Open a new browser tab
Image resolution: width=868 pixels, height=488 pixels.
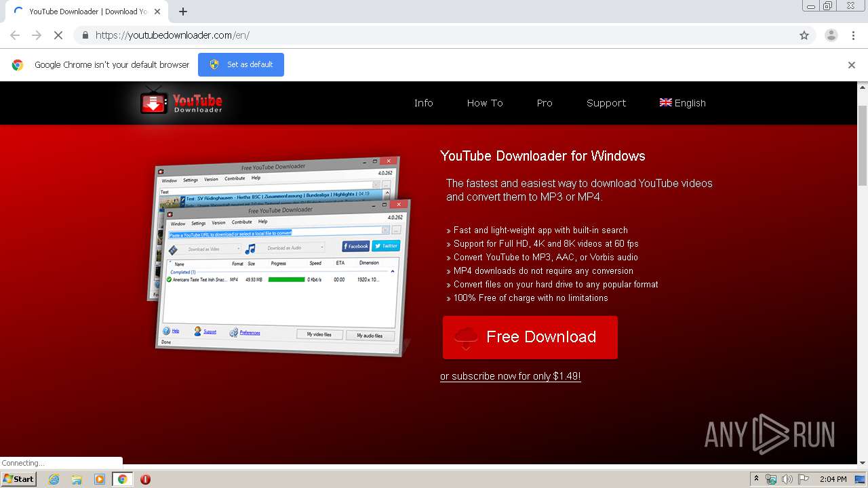183,12
